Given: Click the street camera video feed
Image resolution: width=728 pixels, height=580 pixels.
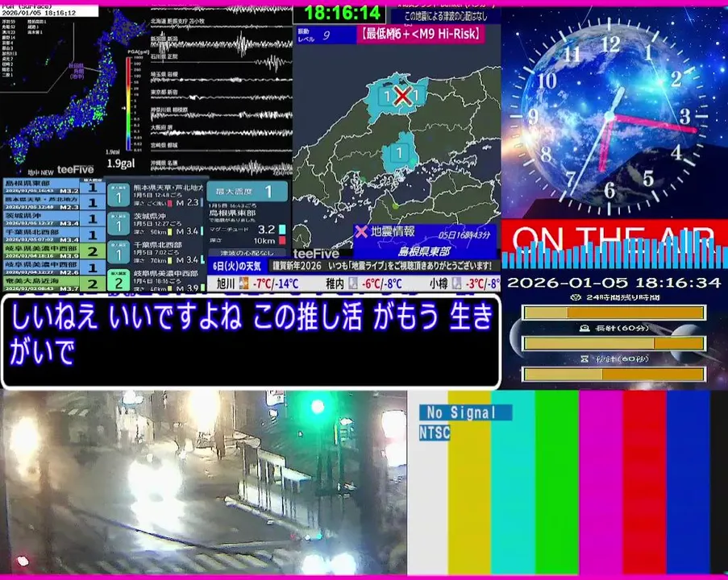Looking at the screenshot, I should 203,483.
